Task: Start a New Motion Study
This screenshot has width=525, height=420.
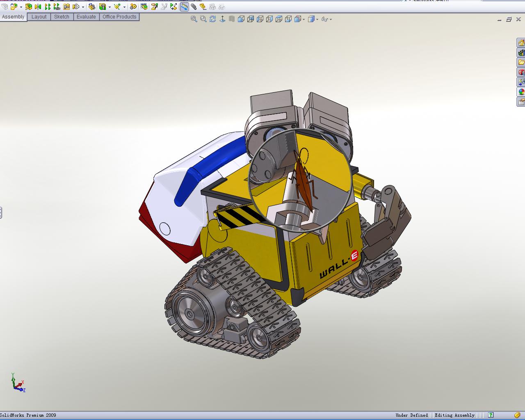Action: coord(133,7)
